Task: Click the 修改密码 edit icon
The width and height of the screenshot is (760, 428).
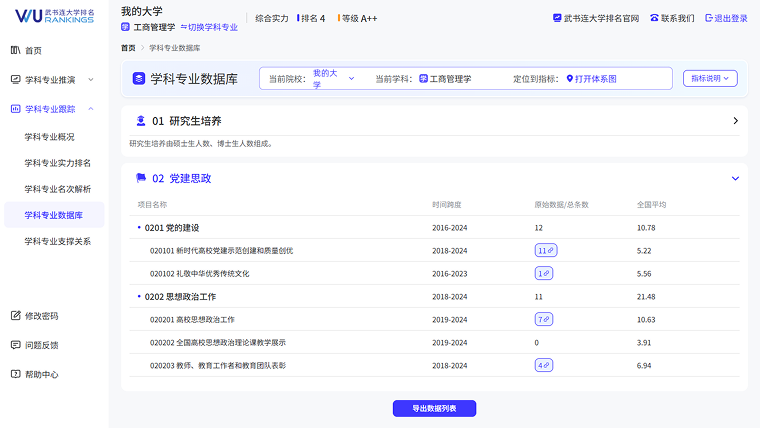Action: coord(16,316)
